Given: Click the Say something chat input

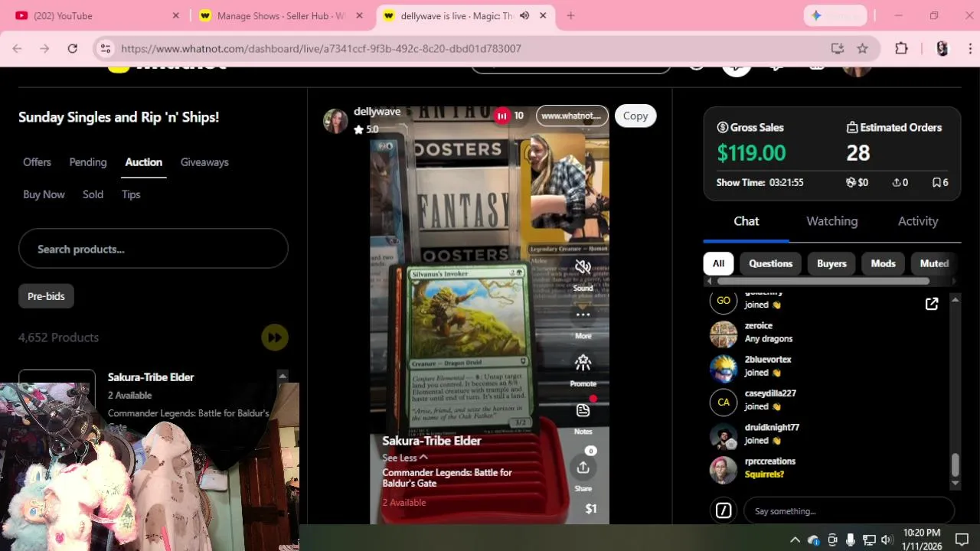Looking at the screenshot, I should point(848,510).
